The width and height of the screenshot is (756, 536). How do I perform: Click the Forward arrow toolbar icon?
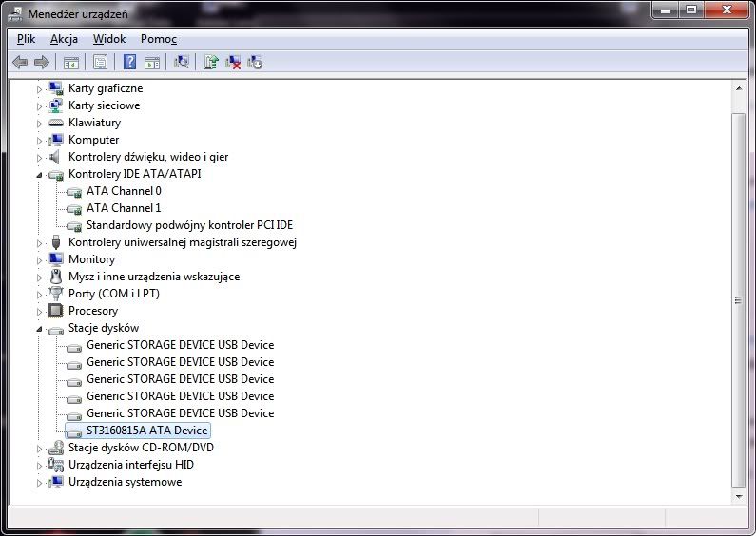42,62
